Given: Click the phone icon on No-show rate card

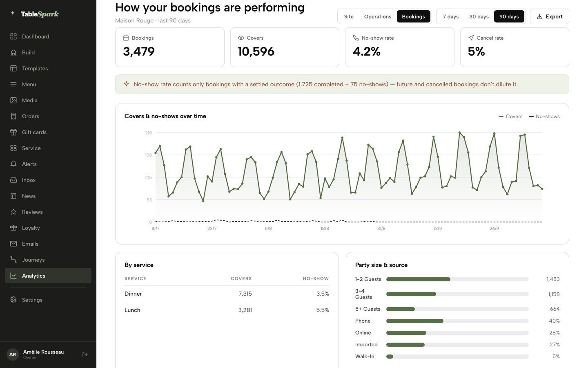Looking at the screenshot, I should 356,38.
